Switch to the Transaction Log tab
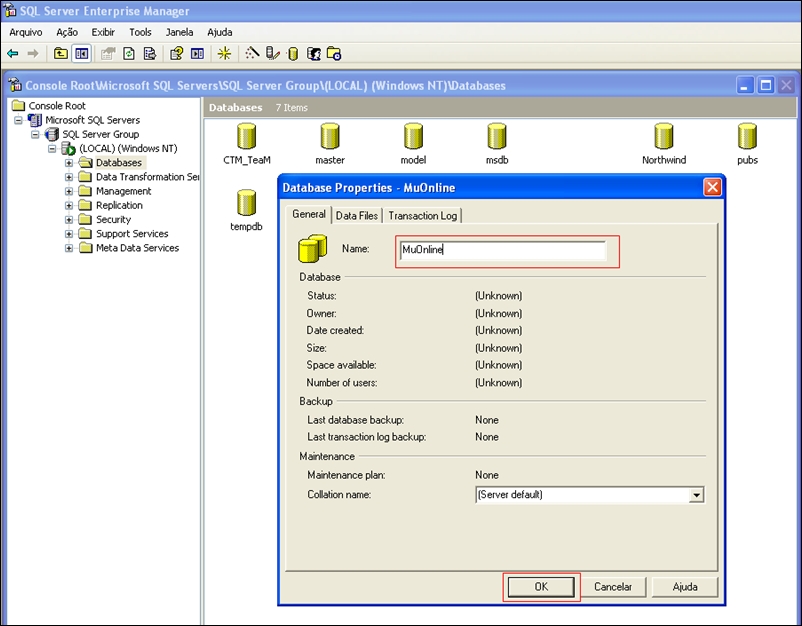The height and width of the screenshot is (626, 802). [422, 216]
